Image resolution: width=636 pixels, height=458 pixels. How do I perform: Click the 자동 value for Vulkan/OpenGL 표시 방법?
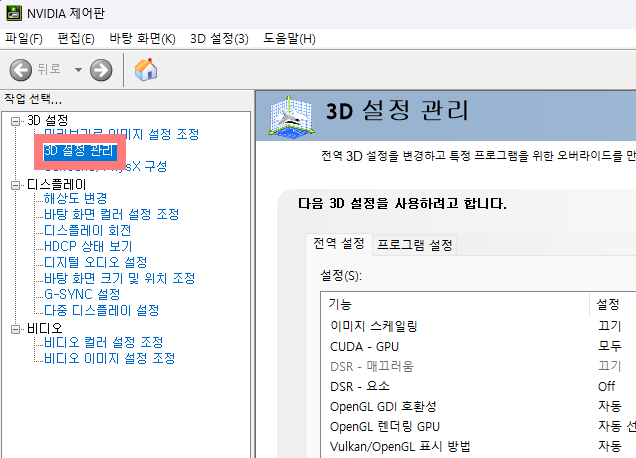[610, 446]
